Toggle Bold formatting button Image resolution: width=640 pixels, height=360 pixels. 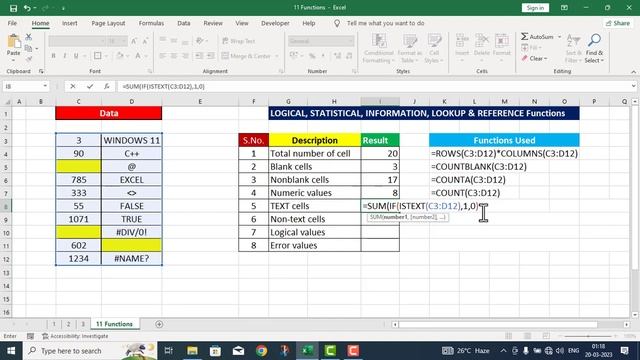[x=53, y=56]
